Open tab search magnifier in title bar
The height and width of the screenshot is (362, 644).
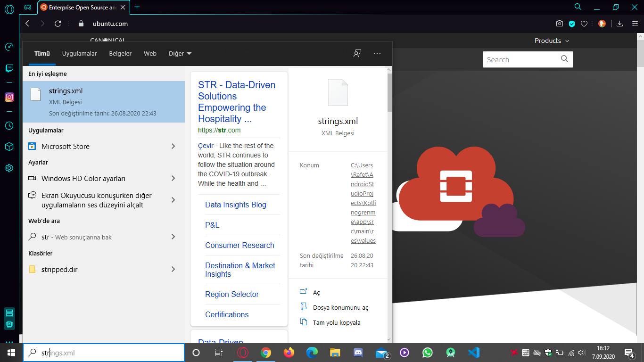[x=578, y=7]
